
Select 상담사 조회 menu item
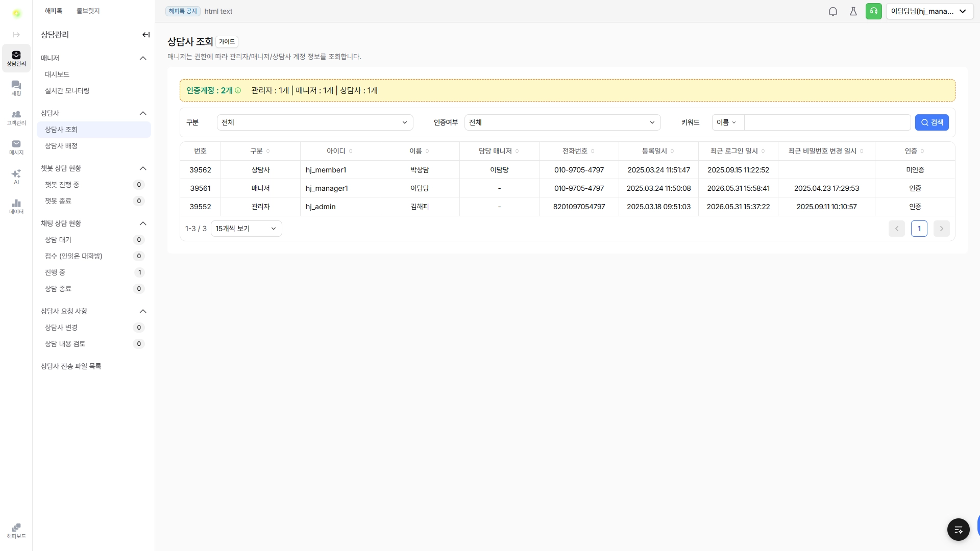94,130
